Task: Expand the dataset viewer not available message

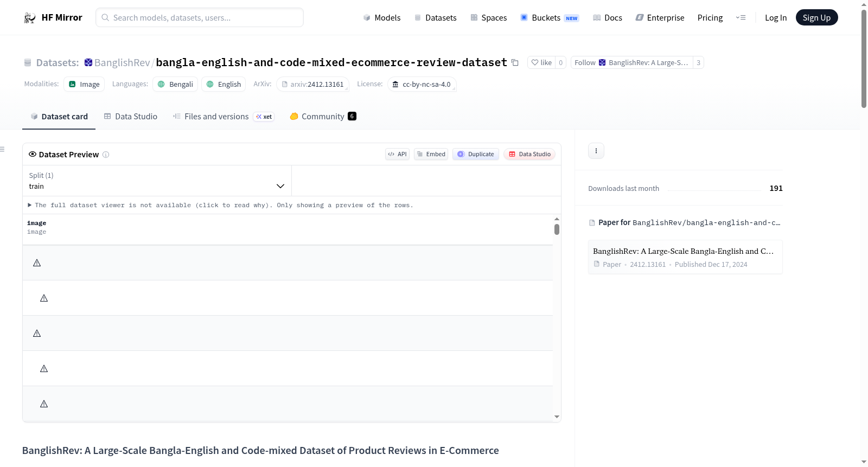Action: pyautogui.click(x=221, y=205)
